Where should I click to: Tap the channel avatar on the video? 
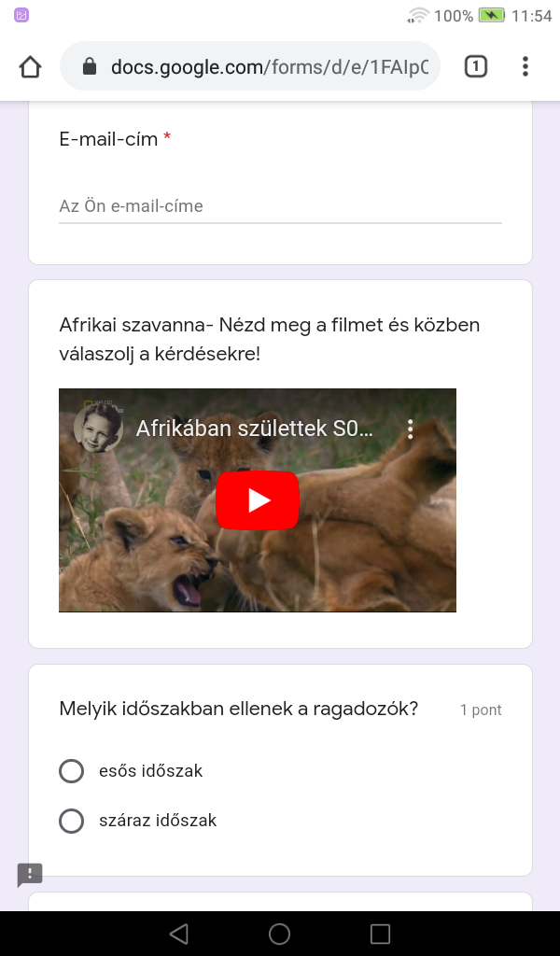[98, 428]
